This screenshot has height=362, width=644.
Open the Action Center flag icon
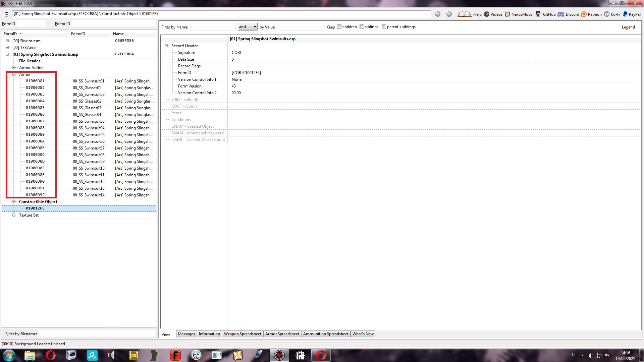607,356
